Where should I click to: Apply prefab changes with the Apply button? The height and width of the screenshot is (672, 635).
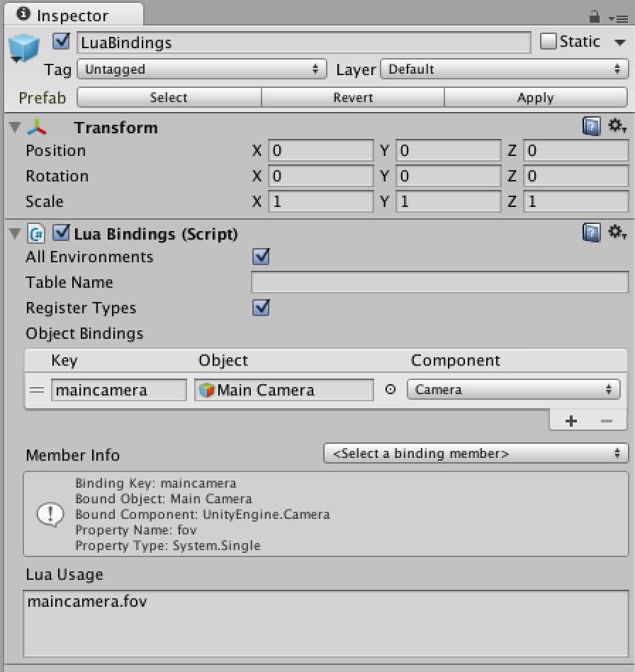(x=536, y=97)
